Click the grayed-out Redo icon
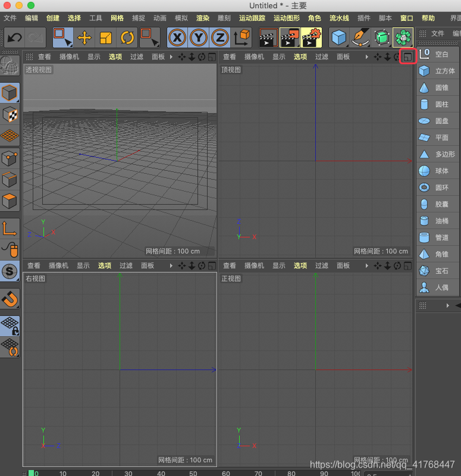 tap(35, 37)
